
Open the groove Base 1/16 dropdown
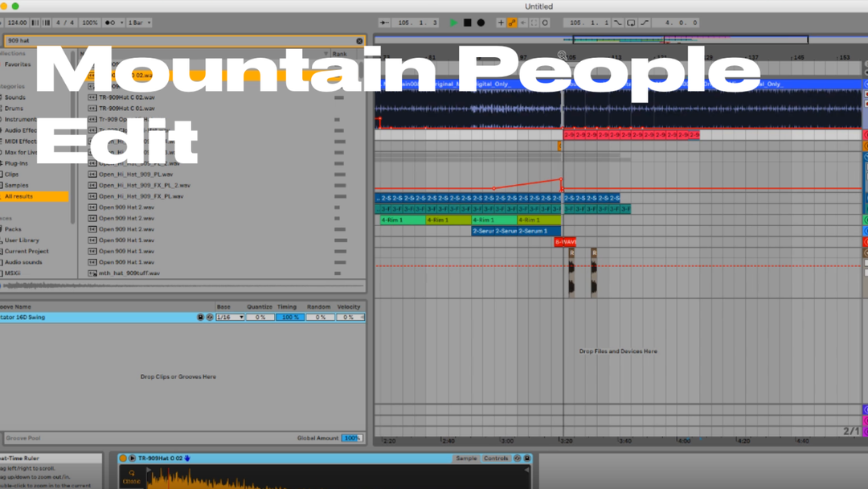pyautogui.click(x=230, y=318)
